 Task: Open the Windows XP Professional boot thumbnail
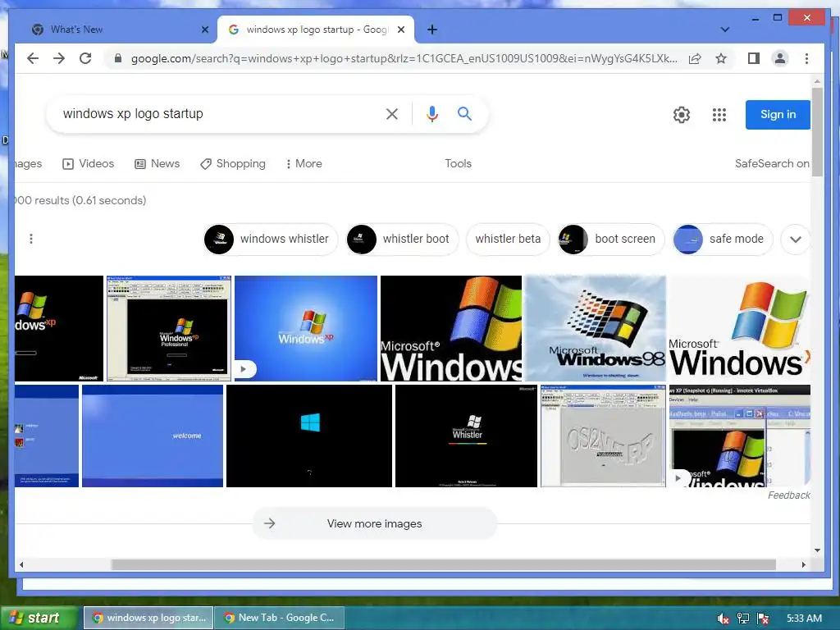pyautogui.click(x=169, y=328)
